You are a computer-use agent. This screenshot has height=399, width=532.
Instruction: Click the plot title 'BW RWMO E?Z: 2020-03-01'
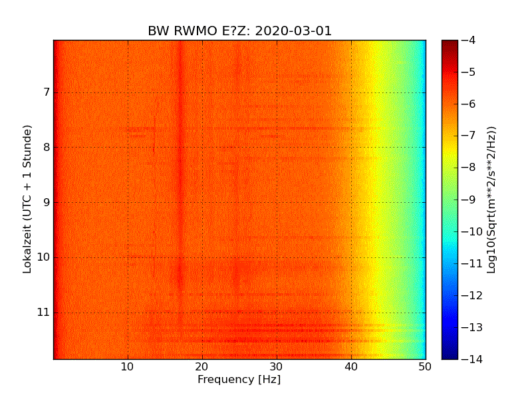click(239, 31)
